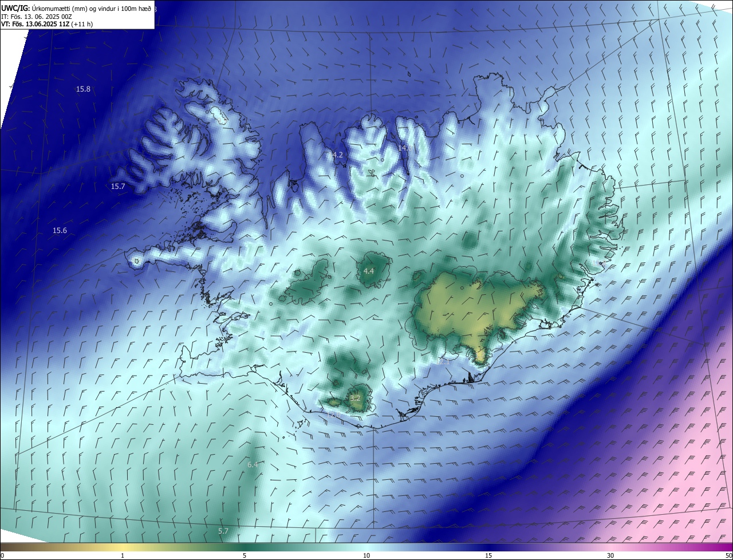
Task: Click the 3.2 value label
Action: click(355, 398)
